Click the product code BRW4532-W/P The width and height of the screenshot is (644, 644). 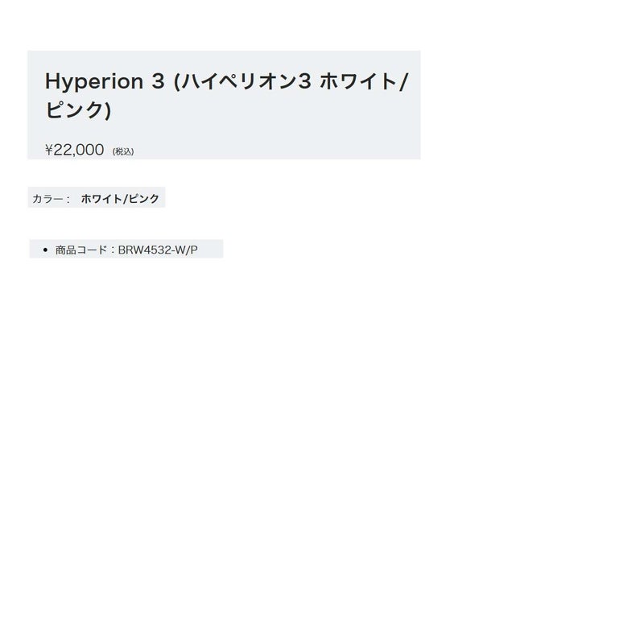158,250
